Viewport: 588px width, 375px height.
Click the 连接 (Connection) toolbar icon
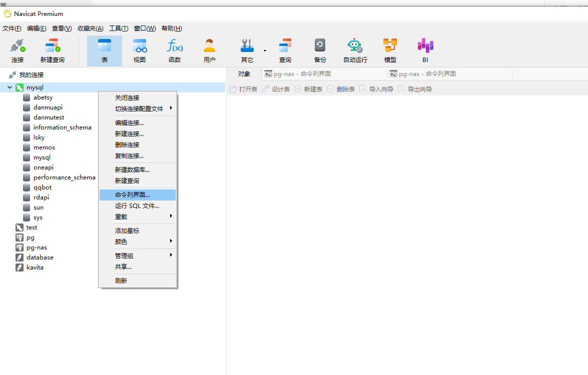18,50
